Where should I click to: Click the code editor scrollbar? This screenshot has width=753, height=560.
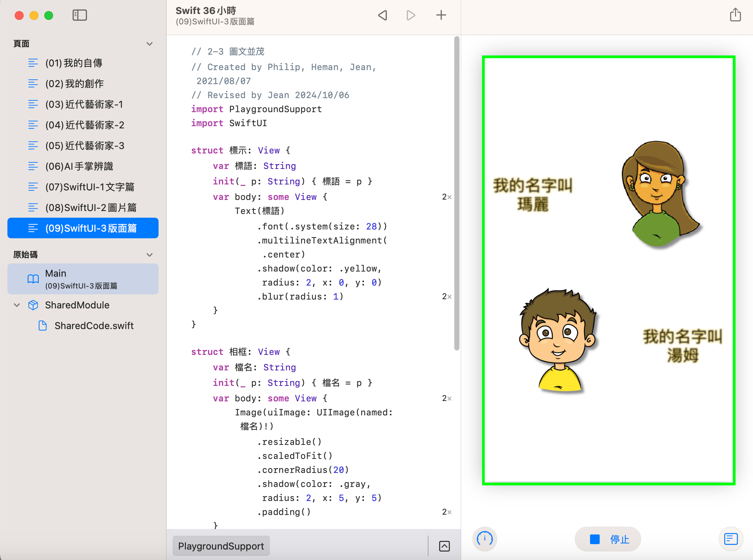[457, 192]
